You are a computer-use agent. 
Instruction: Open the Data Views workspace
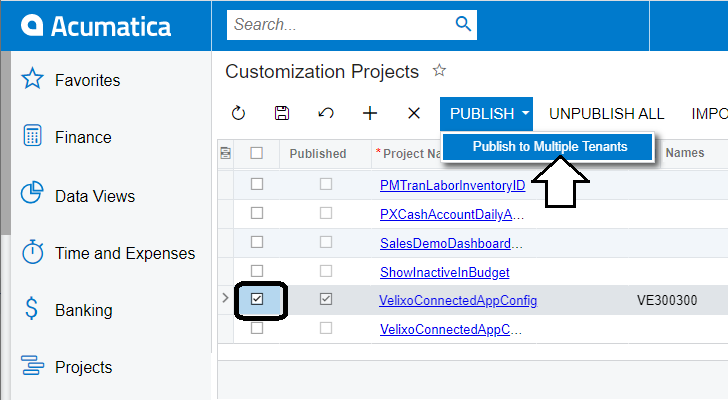tap(78, 196)
